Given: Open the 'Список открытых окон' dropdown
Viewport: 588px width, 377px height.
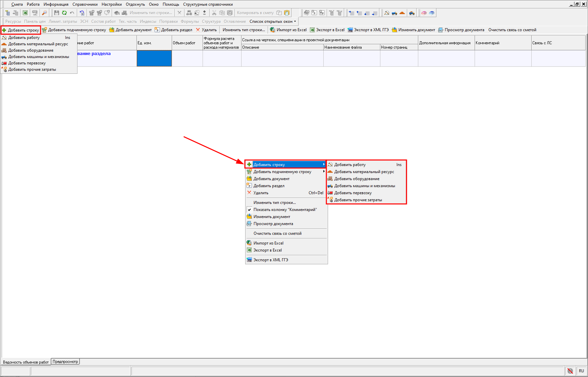Looking at the screenshot, I should tap(273, 21).
